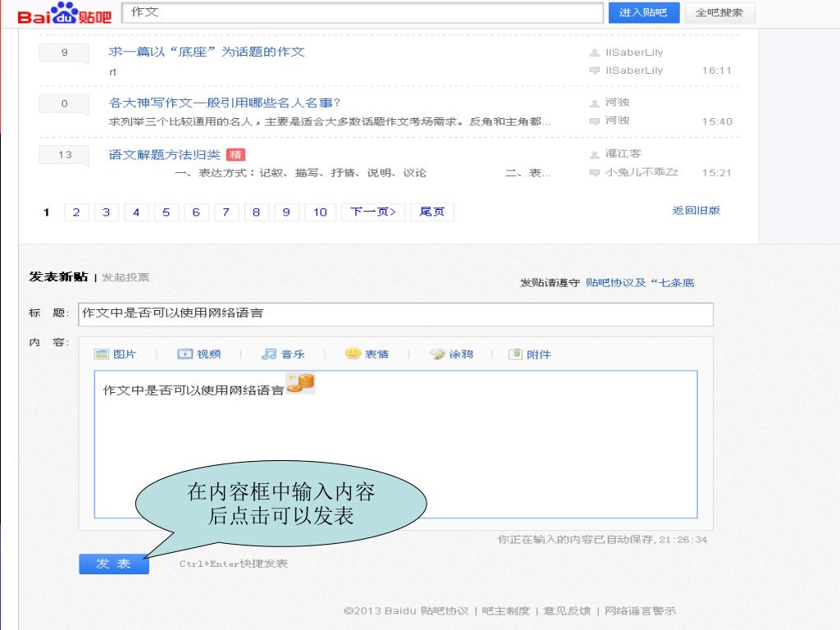Open 贴吧协议及"七条底 link

tap(640, 282)
